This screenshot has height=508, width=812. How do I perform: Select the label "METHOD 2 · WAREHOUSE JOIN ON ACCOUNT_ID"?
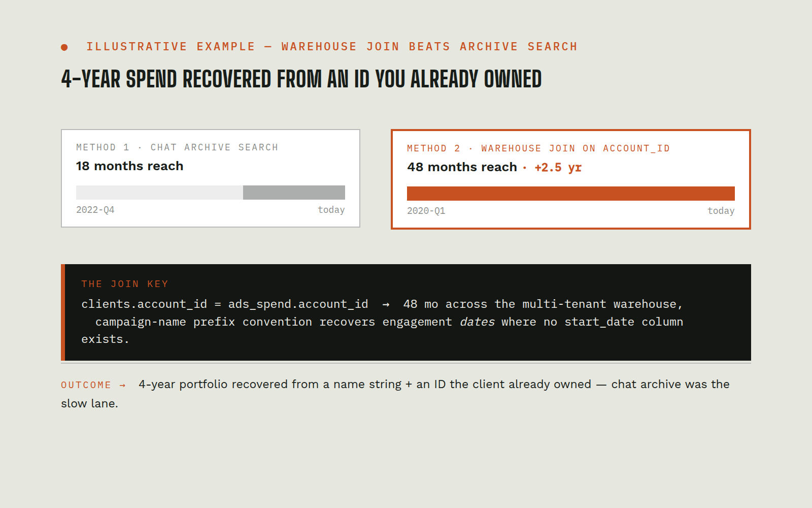(538, 148)
